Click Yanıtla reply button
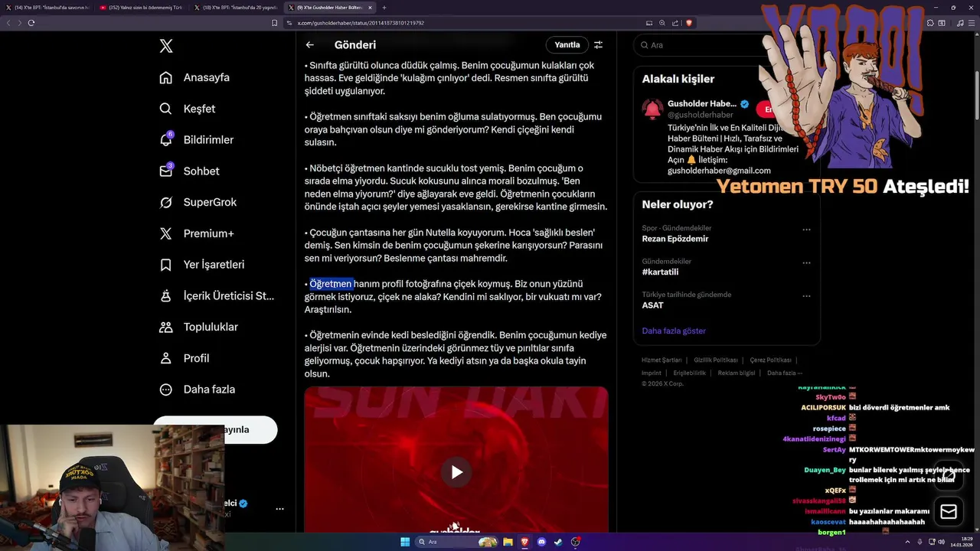The height and width of the screenshot is (551, 980). pos(567,45)
